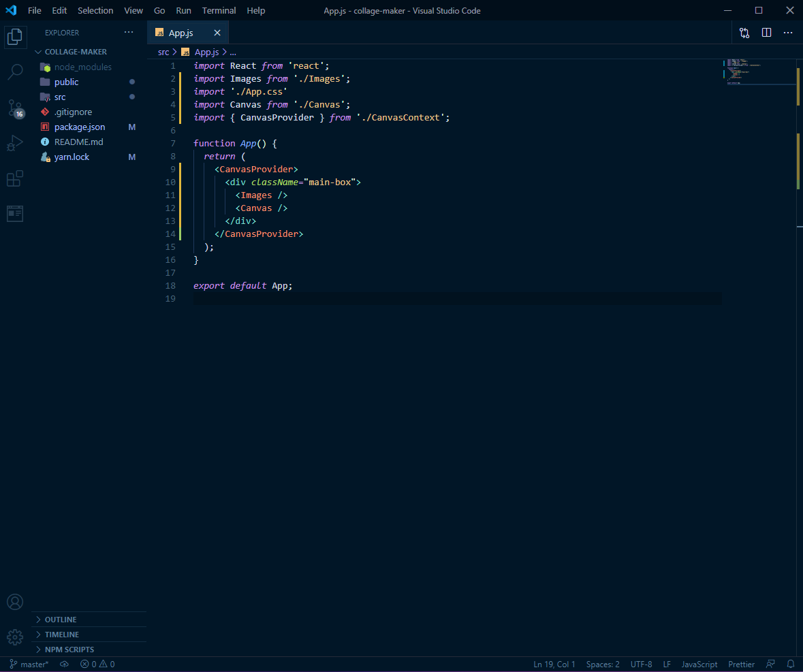Click the breadcrumb ellipsis symbol
Viewport: 803px width, 672px height.
tap(233, 52)
